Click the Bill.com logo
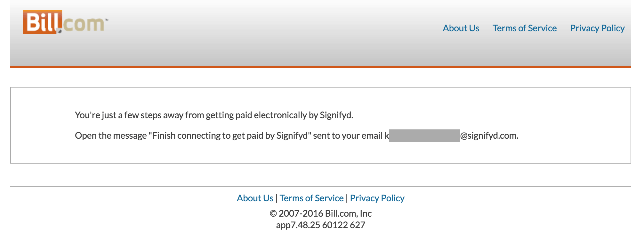 [x=66, y=22]
